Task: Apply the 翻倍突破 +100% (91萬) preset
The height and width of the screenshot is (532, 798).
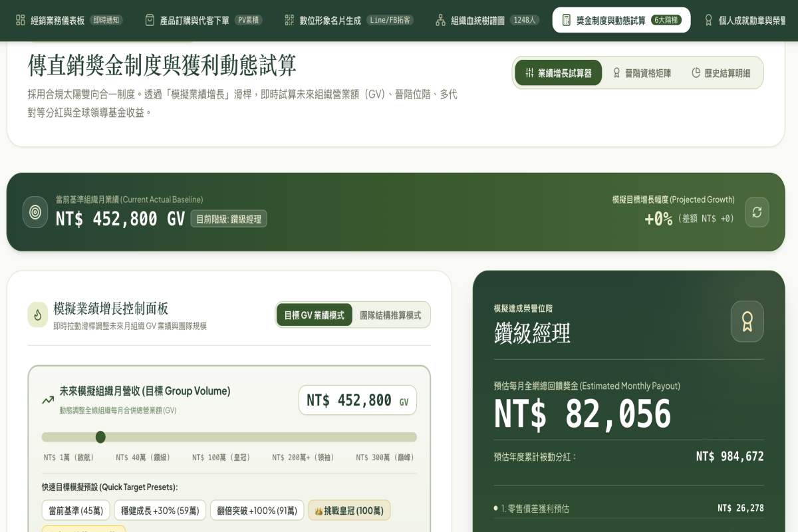Action: pos(257,511)
